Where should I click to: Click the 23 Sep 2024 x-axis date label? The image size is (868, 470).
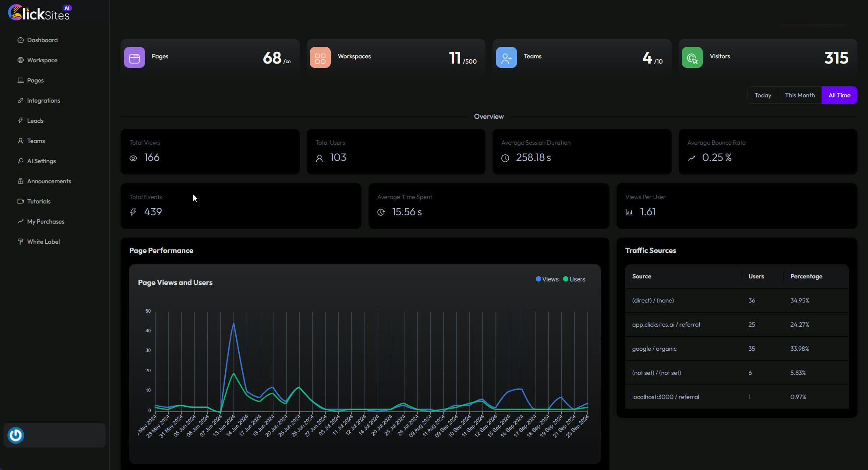[x=577, y=426]
